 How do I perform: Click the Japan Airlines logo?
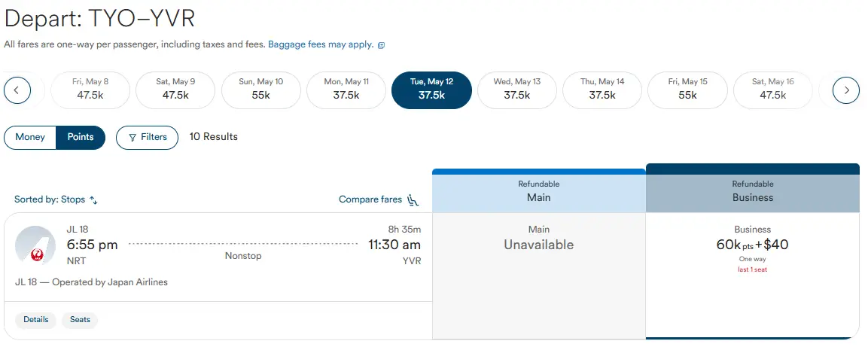point(35,245)
